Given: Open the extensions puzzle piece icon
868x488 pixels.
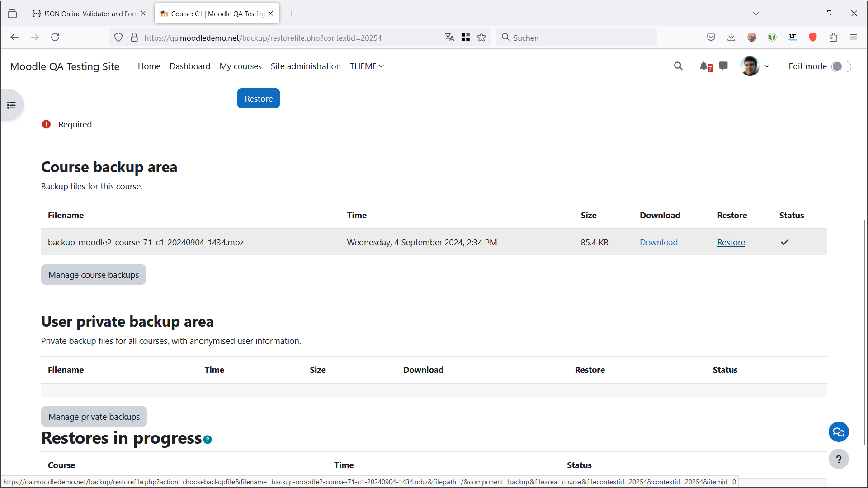Looking at the screenshot, I should pos(834,38).
